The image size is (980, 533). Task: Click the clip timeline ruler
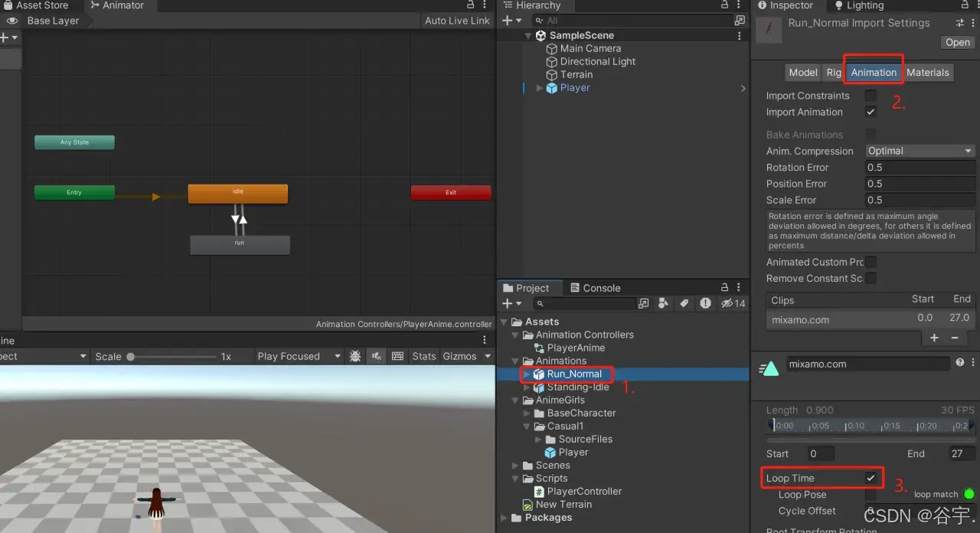pyautogui.click(x=871, y=426)
